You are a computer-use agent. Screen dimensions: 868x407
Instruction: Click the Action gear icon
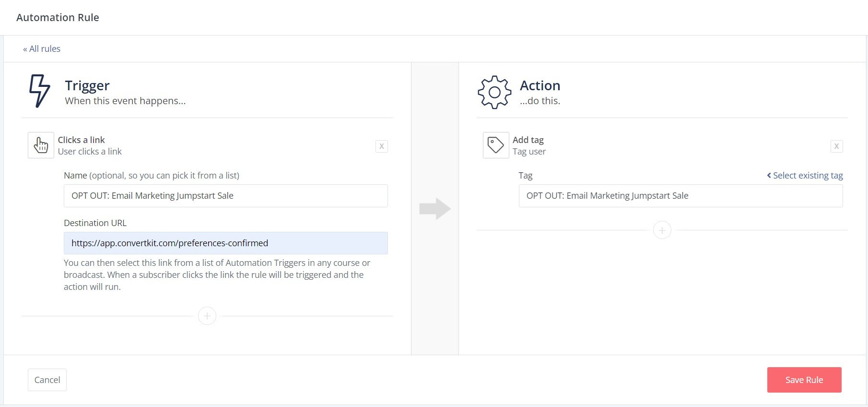pos(494,92)
